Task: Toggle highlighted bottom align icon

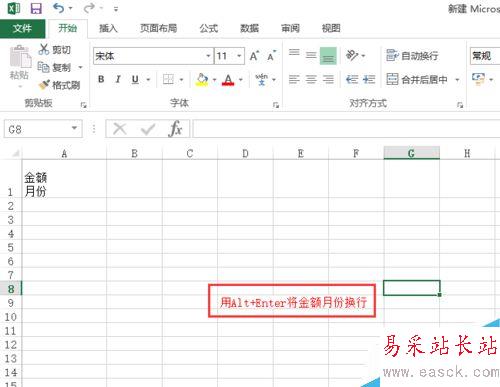Action: 328,55
